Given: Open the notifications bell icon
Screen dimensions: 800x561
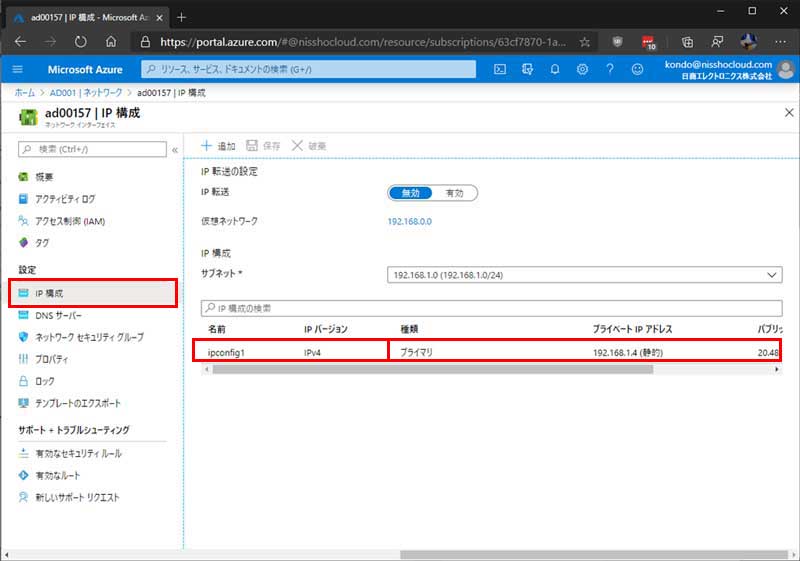Looking at the screenshot, I should point(555,69).
